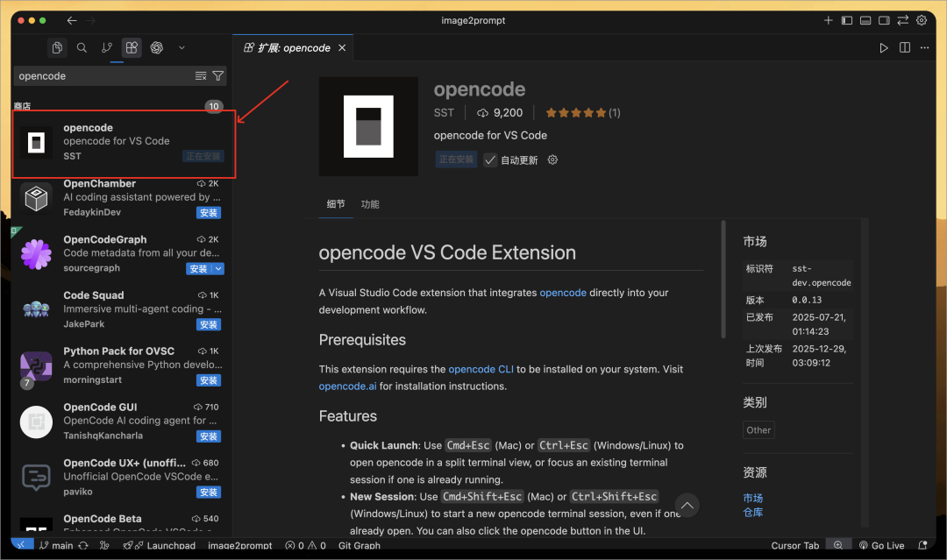Viewport: 947px width, 560px height.
Task: Click the Code Squad extension icon
Action: (x=36, y=309)
